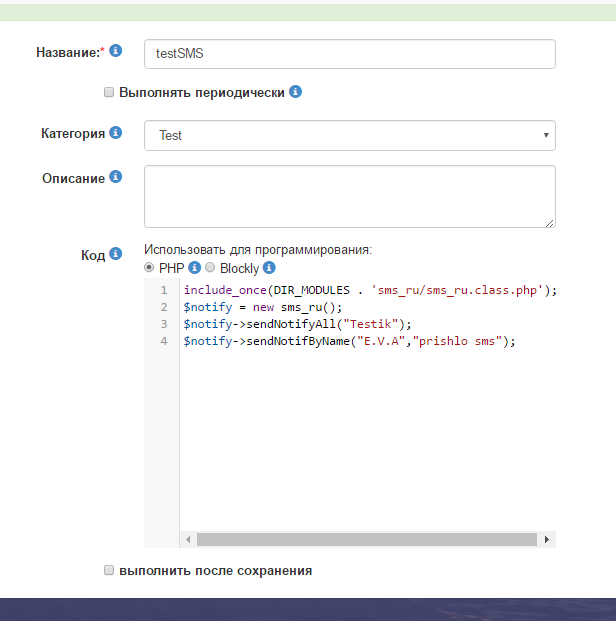Click the info icon next to Код

point(116,254)
